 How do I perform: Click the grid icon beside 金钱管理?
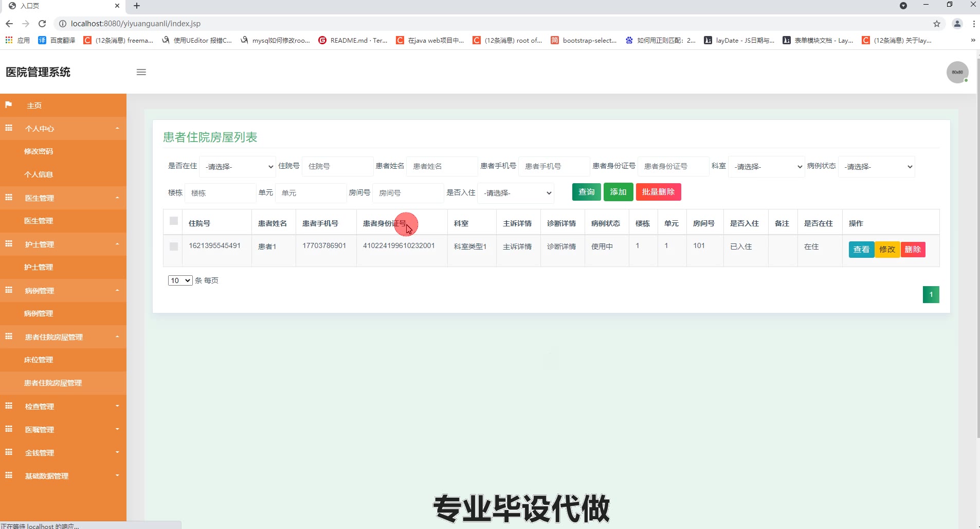9,452
